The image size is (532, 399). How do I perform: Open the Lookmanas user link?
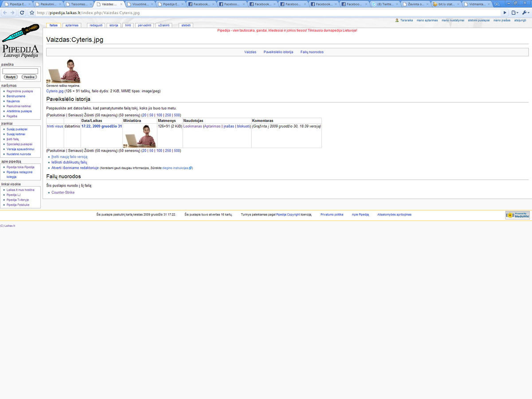point(192,126)
